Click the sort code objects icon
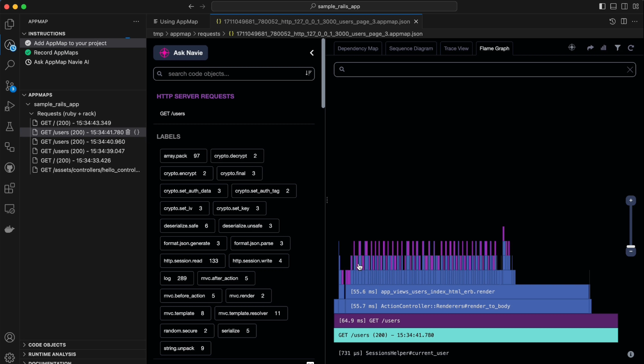Screen dimensions: 644x364 309,73
